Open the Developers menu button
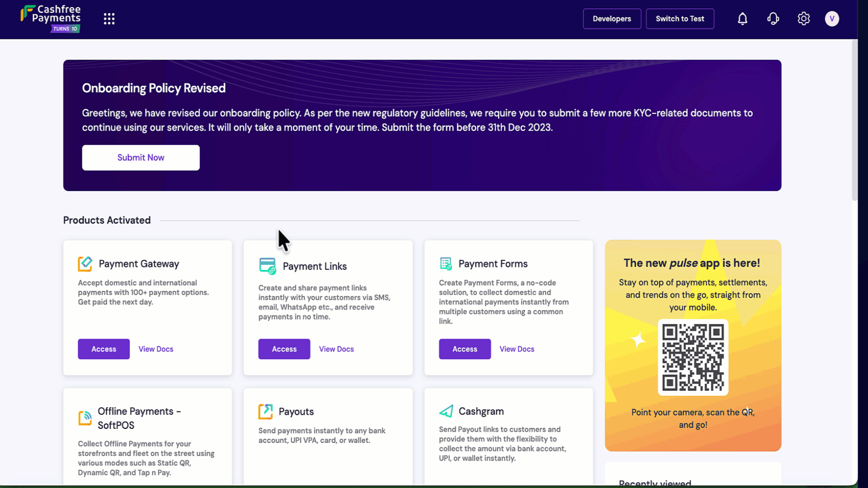 click(x=612, y=19)
